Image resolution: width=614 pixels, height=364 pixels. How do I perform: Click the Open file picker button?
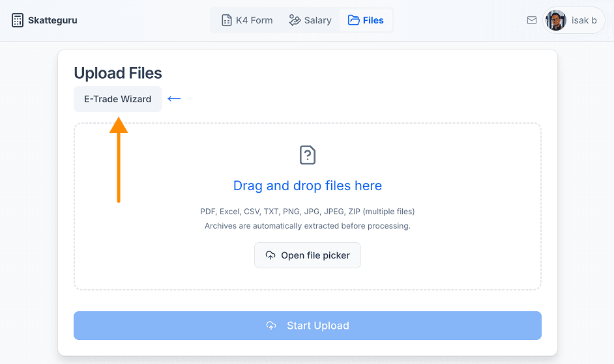click(x=308, y=255)
